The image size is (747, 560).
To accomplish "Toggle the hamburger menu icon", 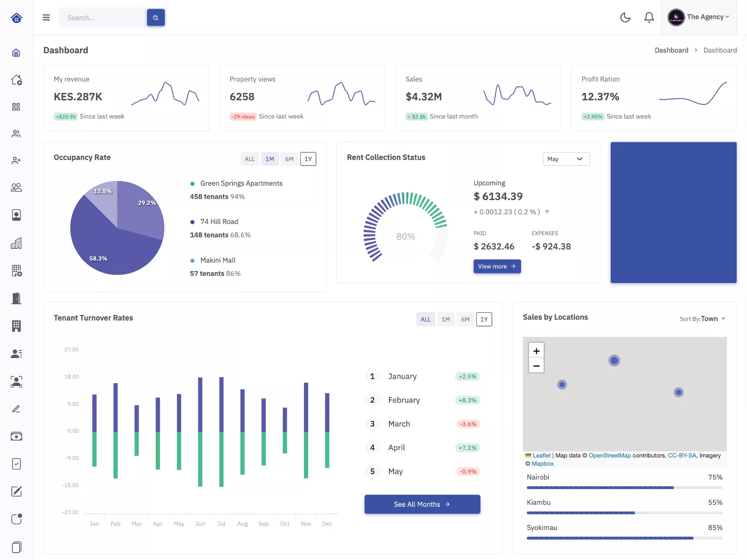I will coord(46,18).
